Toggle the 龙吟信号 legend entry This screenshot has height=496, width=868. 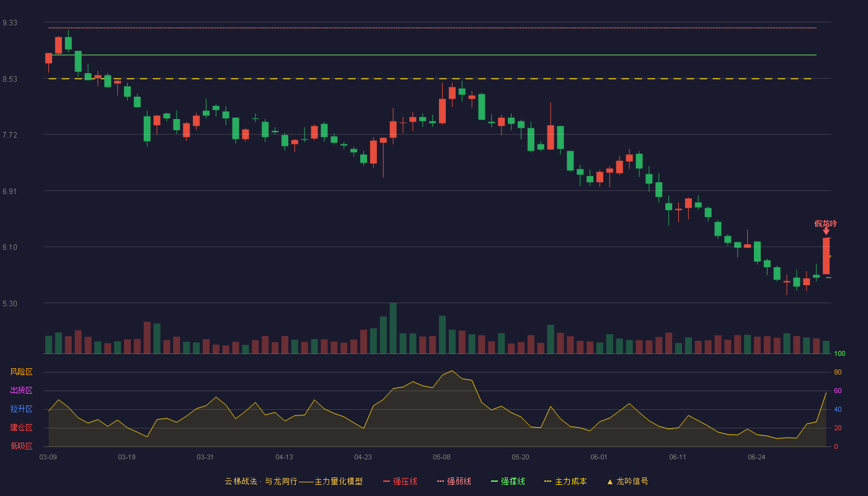pyautogui.click(x=627, y=481)
